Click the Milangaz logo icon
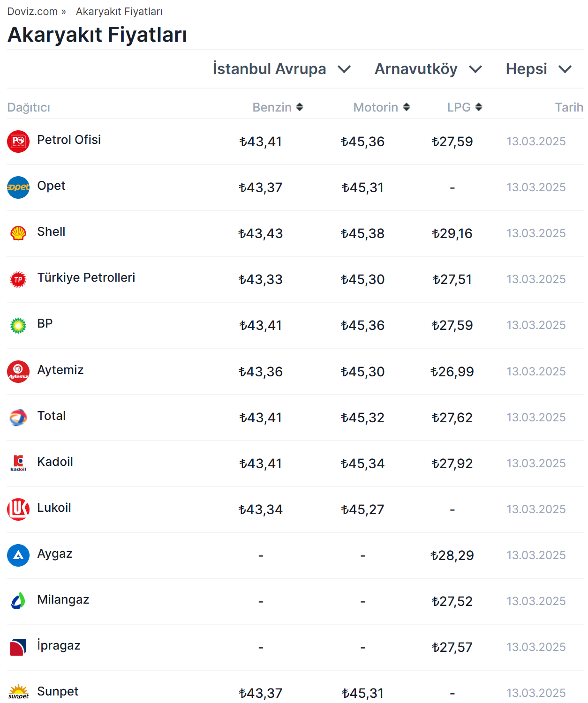 coord(18,601)
